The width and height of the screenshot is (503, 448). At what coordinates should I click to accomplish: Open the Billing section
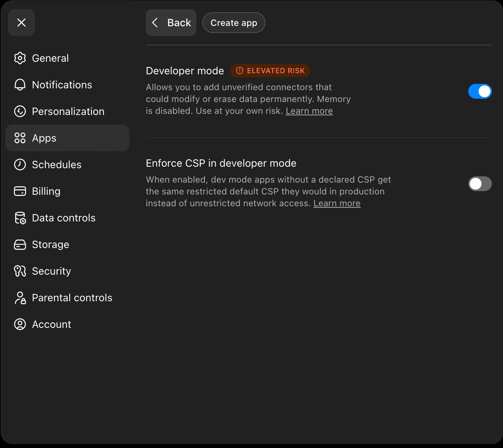[x=67, y=191]
